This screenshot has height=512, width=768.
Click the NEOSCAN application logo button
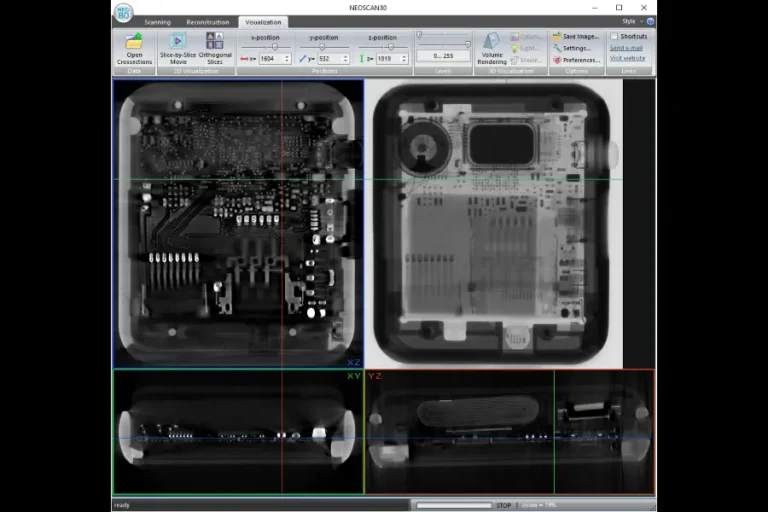(x=123, y=13)
